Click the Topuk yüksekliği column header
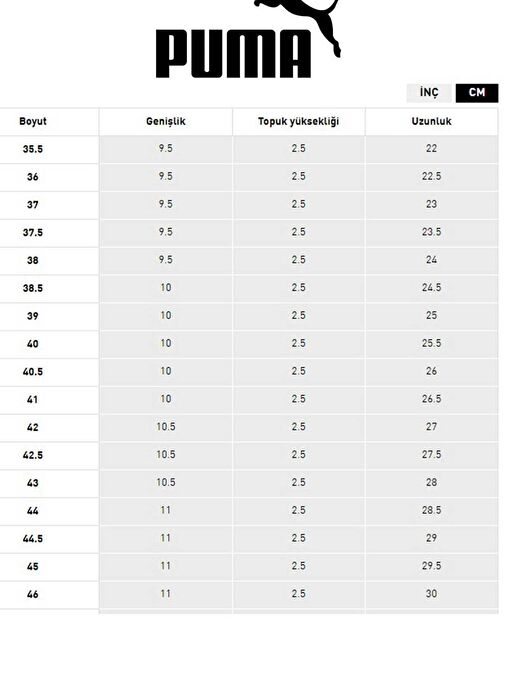The height and width of the screenshot is (692, 505). [x=298, y=121]
